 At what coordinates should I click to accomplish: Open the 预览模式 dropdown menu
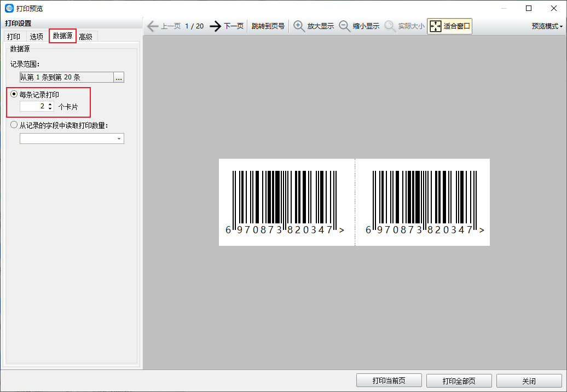[547, 26]
